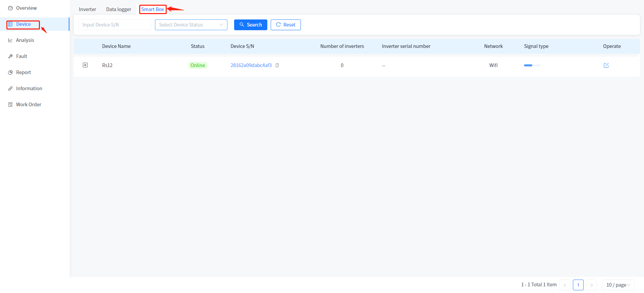Click the Rs12 signal strength bar
Viewport: 644px width, 293px height.
point(532,65)
